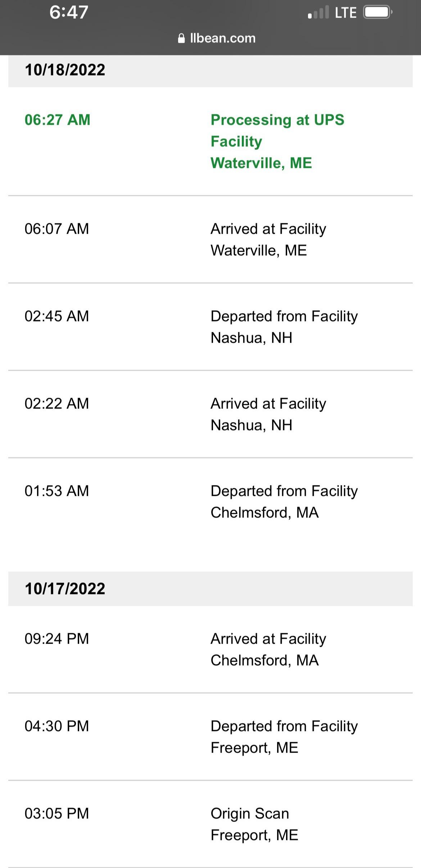Select Arrived at Facility Nashua, NH entry

(268, 414)
